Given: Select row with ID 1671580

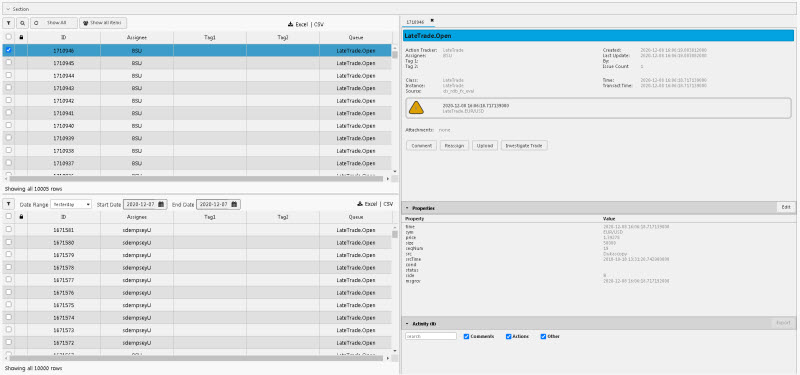Looking at the screenshot, I should pyautogui.click(x=197, y=242).
